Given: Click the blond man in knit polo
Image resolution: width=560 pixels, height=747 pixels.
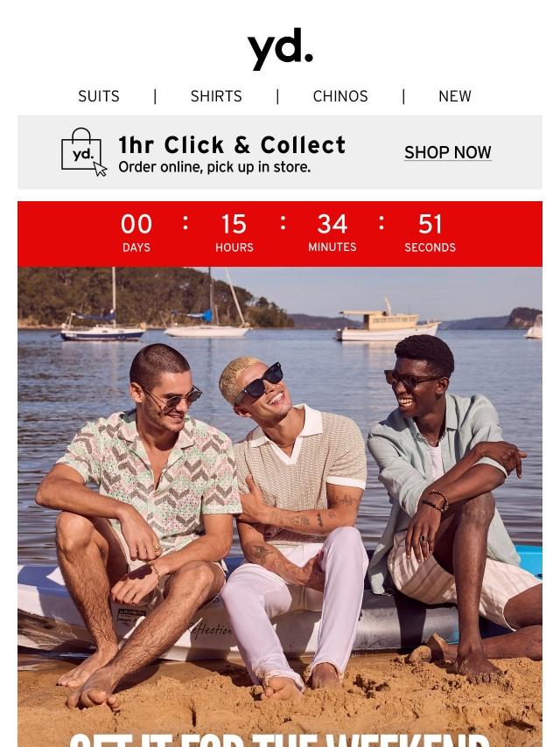Looking at the screenshot, I should coord(297,514).
